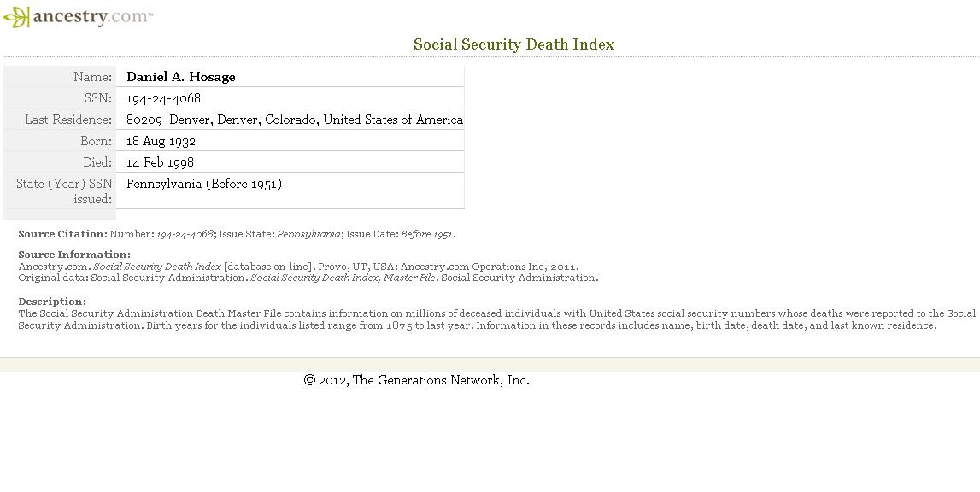This screenshot has height=492, width=980.
Task: Click the 2012 Generations Network copyright notice
Action: 416,380
